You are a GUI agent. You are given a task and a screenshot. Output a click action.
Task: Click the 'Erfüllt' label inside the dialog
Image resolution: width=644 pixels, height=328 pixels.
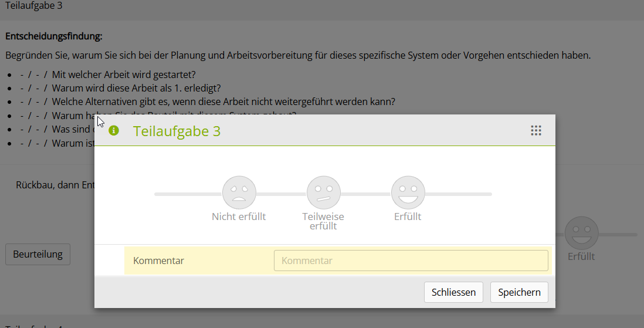click(x=408, y=217)
